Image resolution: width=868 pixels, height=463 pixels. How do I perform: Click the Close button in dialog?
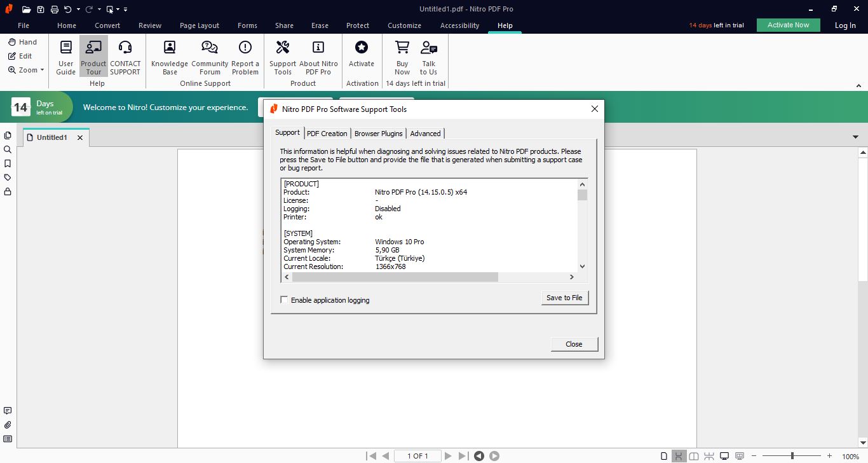pos(574,344)
